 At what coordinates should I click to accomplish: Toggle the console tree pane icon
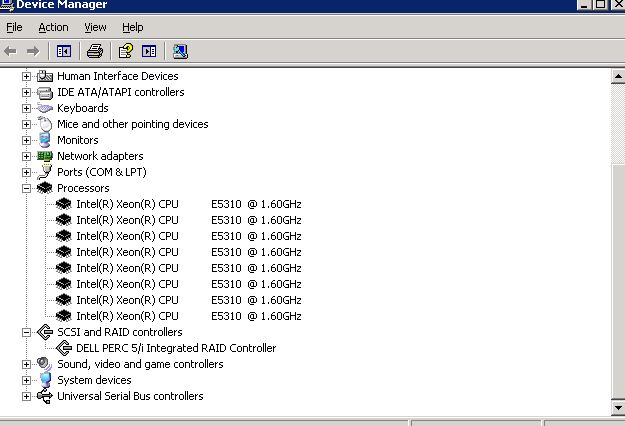[64, 51]
